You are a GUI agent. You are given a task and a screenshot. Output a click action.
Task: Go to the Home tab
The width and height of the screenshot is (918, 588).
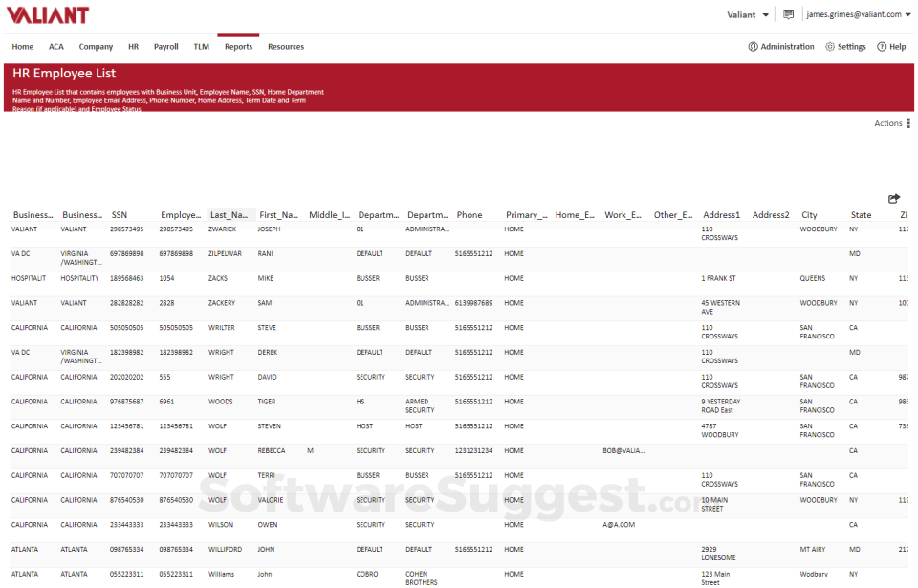pyautogui.click(x=22, y=46)
